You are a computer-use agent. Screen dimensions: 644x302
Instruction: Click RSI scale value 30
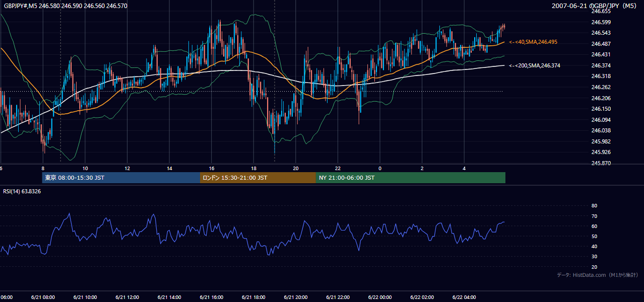594,257
